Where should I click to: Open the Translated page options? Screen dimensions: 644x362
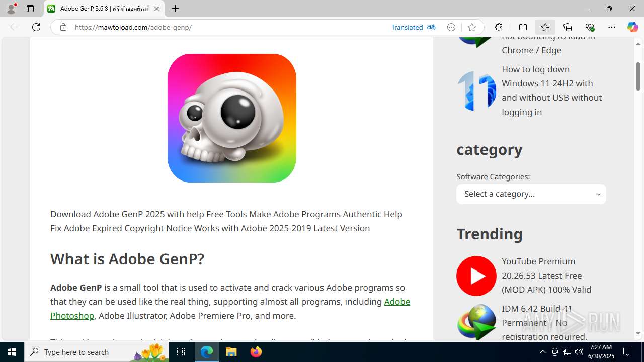pos(407,27)
